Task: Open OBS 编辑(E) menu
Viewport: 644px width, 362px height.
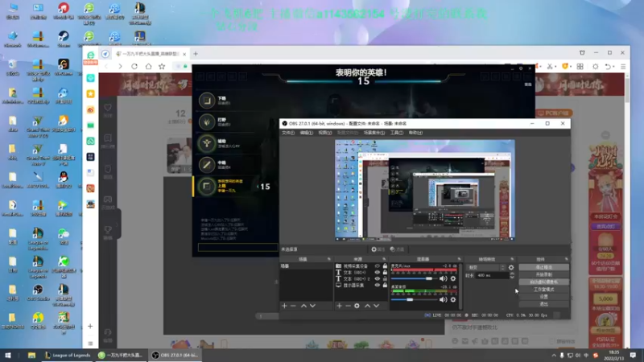Action: tap(307, 133)
